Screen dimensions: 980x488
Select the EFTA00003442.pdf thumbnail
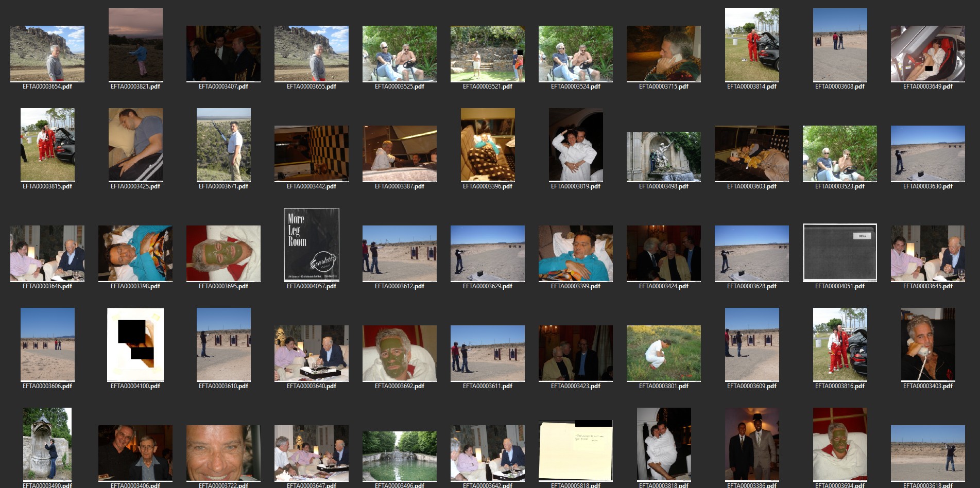[x=312, y=153]
